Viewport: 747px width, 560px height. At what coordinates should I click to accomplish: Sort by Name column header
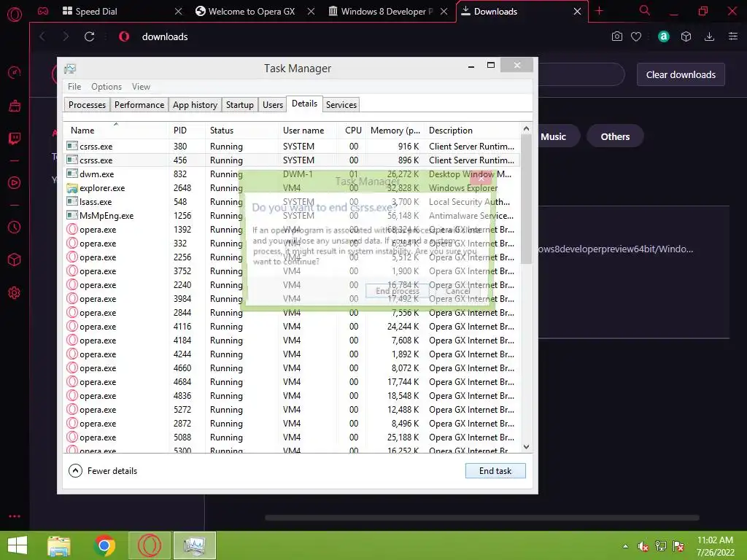click(116, 131)
